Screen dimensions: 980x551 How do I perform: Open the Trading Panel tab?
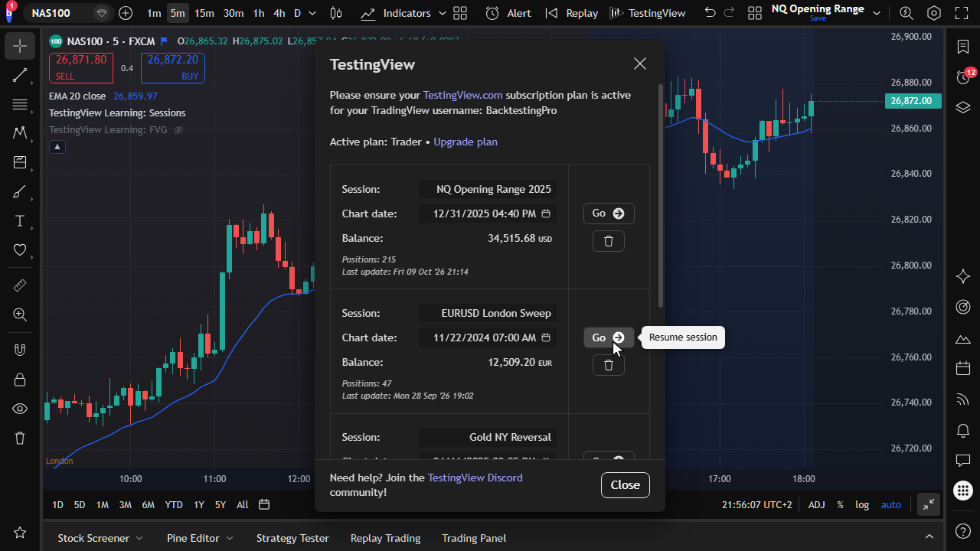[474, 538]
